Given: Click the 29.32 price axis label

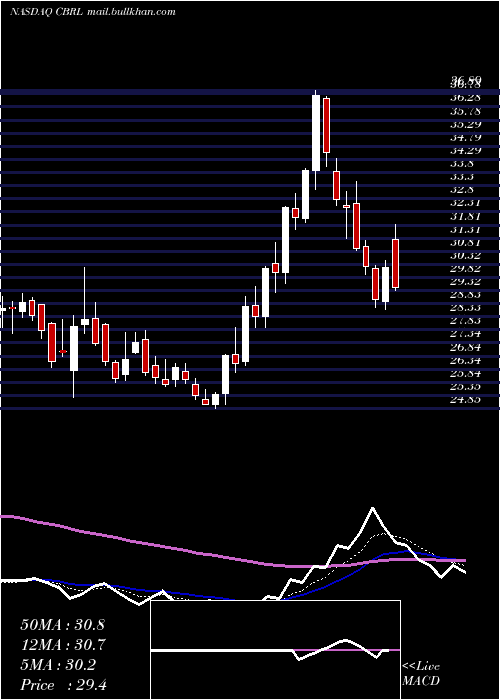Looking at the screenshot, I should click(466, 282).
